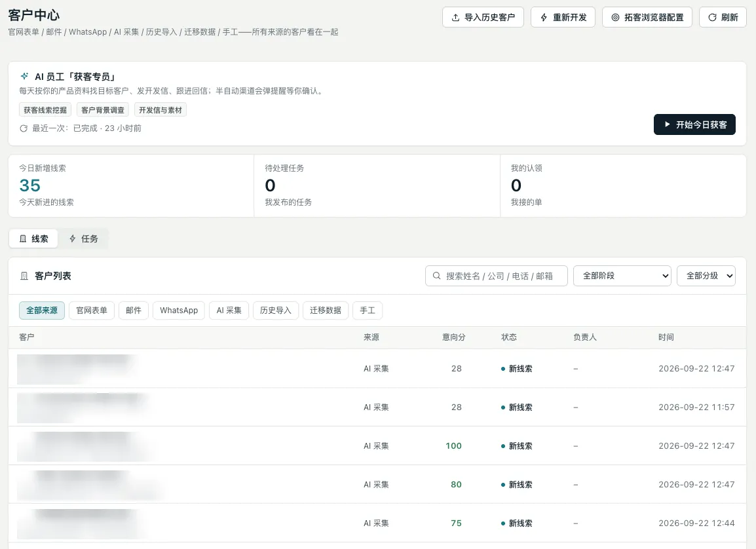Click the 客户中心 page title
Viewport: 756px width, 549px height.
(x=34, y=15)
